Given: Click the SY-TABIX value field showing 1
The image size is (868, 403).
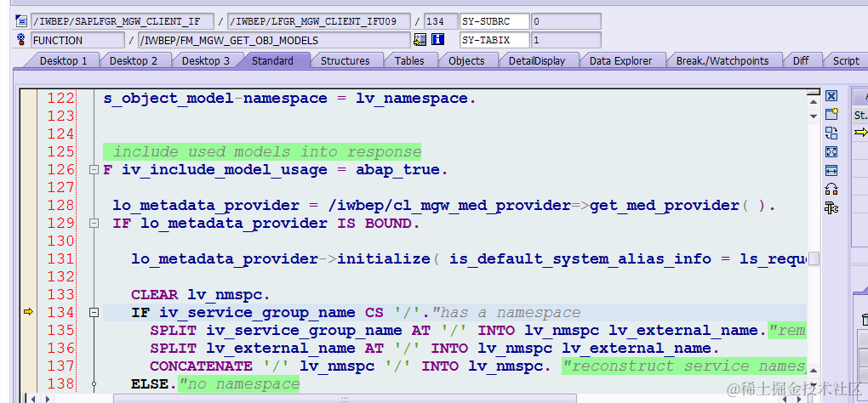Looking at the screenshot, I should pos(566,40).
